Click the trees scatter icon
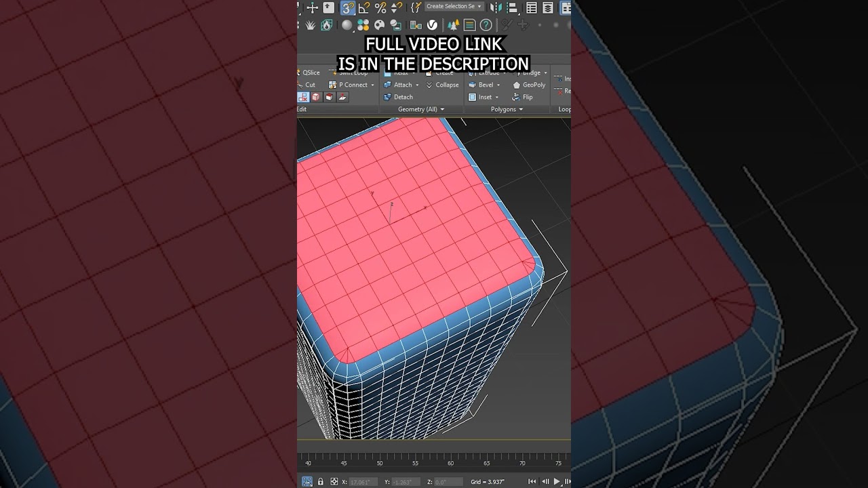Image resolution: width=868 pixels, height=488 pixels. pos(453,25)
